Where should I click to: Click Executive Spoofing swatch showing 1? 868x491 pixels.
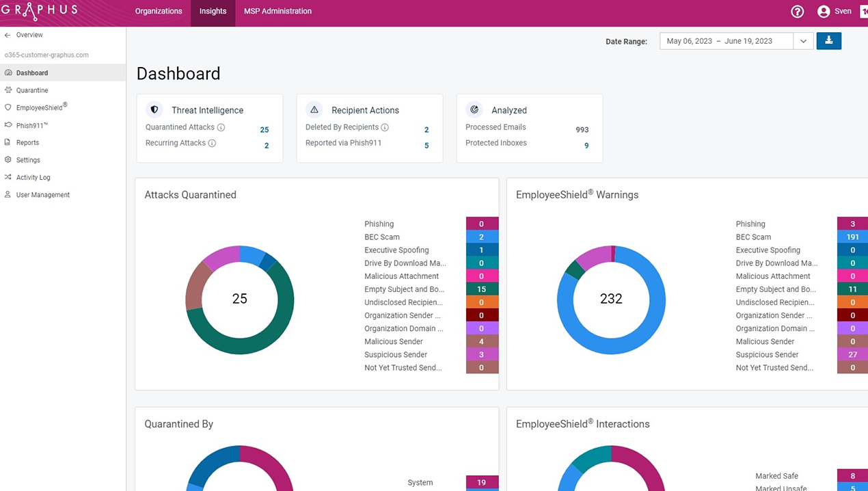pos(482,250)
